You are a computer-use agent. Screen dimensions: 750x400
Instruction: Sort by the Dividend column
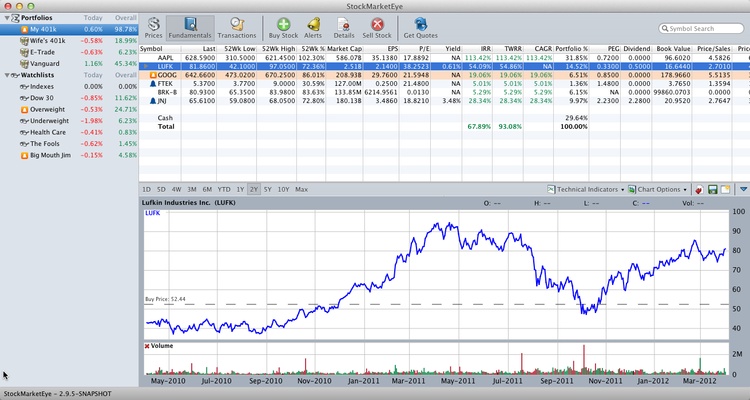pyautogui.click(x=636, y=49)
